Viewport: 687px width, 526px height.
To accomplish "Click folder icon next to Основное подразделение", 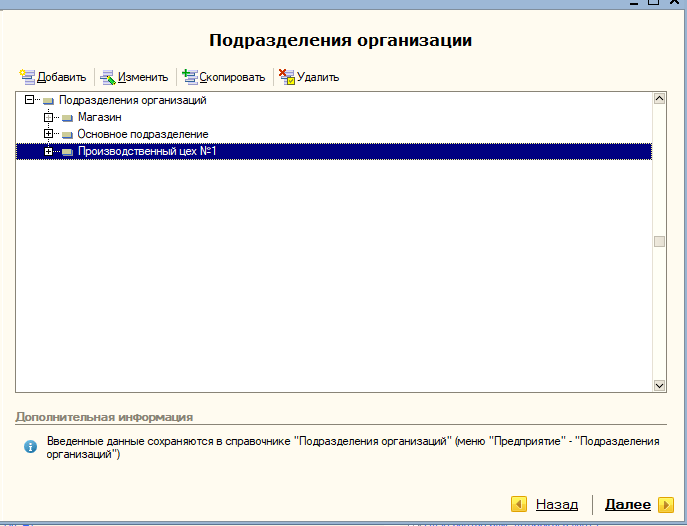I will (67, 134).
